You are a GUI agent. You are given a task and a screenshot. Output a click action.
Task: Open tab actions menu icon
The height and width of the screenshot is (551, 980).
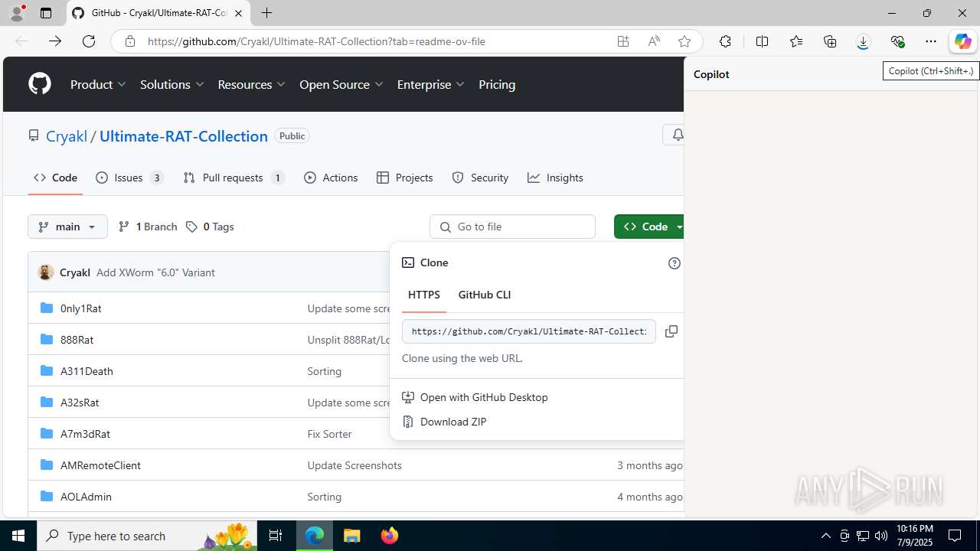click(46, 13)
